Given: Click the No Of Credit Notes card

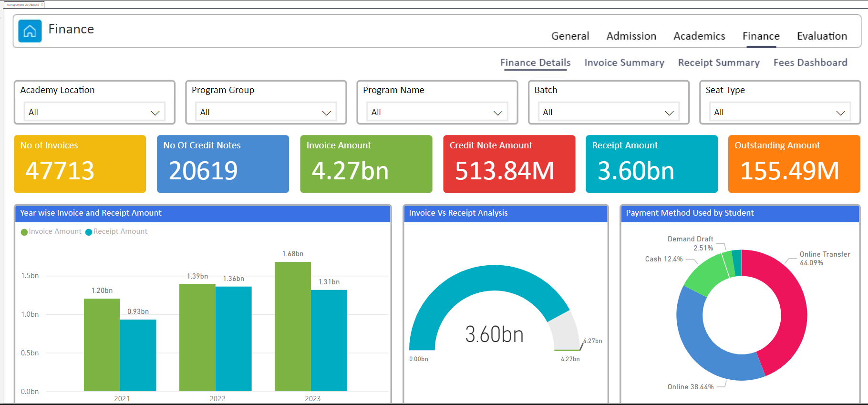Looking at the screenshot, I should pyautogui.click(x=223, y=164).
